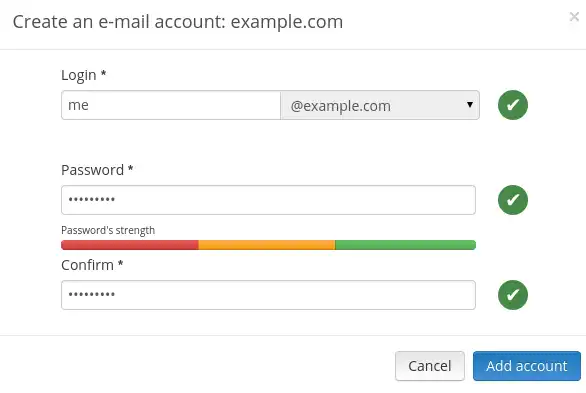
Task: Submit with the Add account button
Action: point(527,366)
